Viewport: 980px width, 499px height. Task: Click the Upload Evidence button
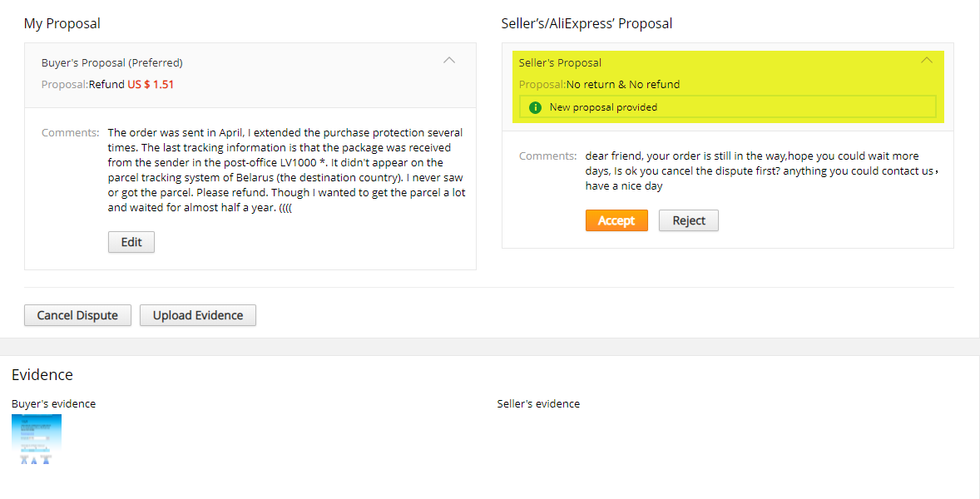[198, 315]
